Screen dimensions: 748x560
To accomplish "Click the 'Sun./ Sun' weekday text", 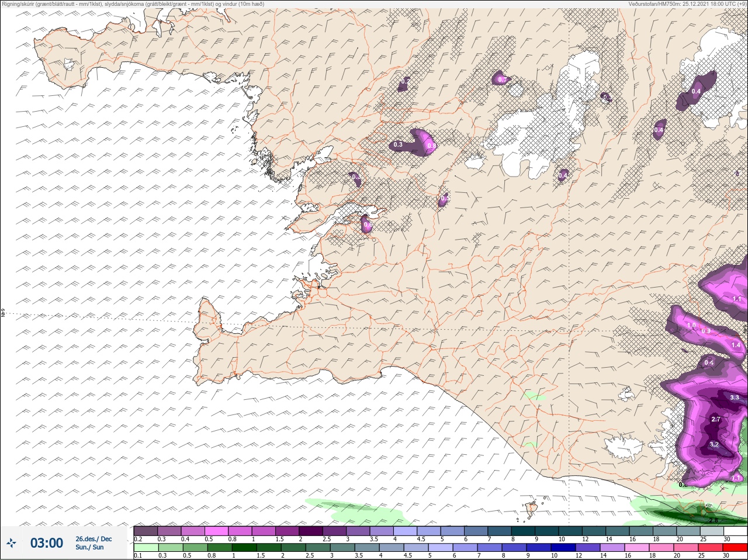I will point(89,547).
